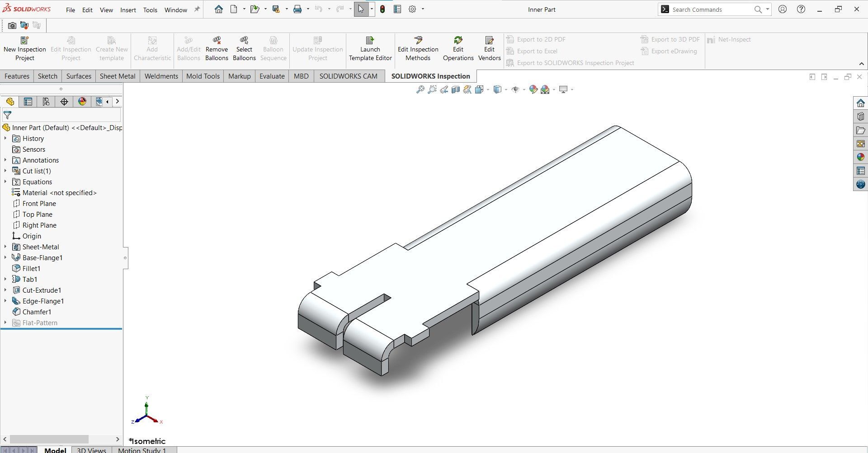Screen dimensions: 868x453
Task: Expand Base-Flange1 feature node
Action: click(x=5, y=258)
